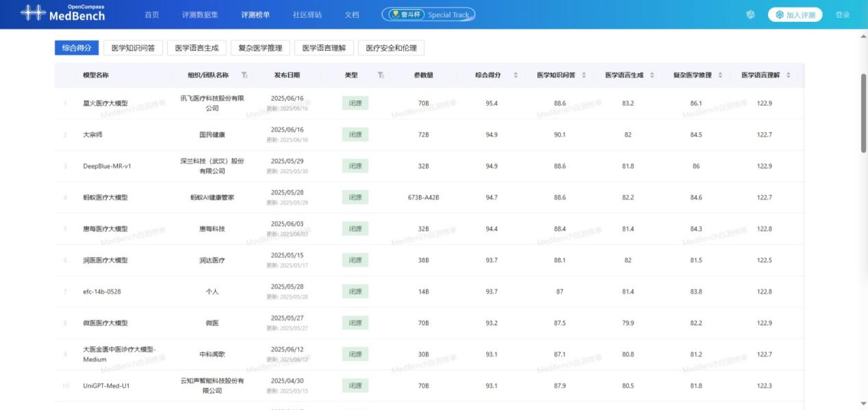
Task: Sort by 复杂医学推理 column arrows
Action: [x=720, y=75]
